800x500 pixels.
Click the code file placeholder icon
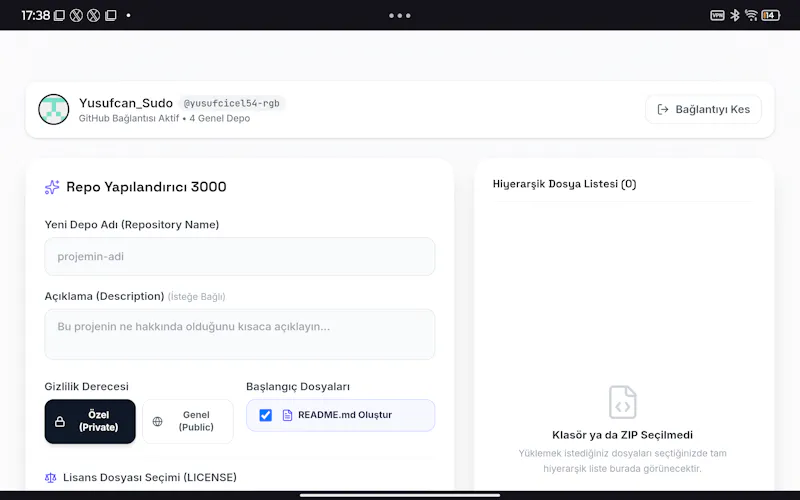tap(622, 402)
